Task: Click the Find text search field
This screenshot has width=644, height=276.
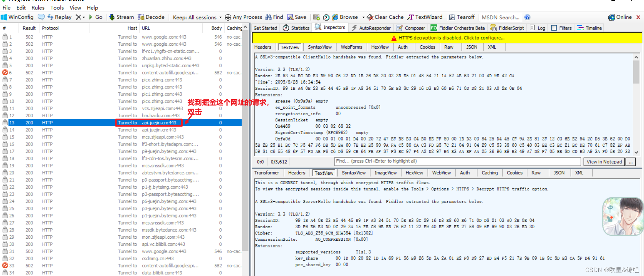Action: point(458,161)
